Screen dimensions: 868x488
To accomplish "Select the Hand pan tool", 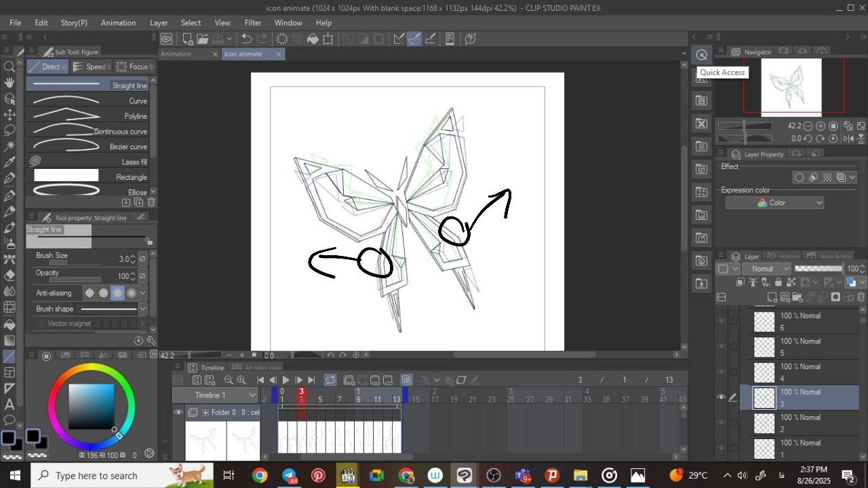I will 9,83.
